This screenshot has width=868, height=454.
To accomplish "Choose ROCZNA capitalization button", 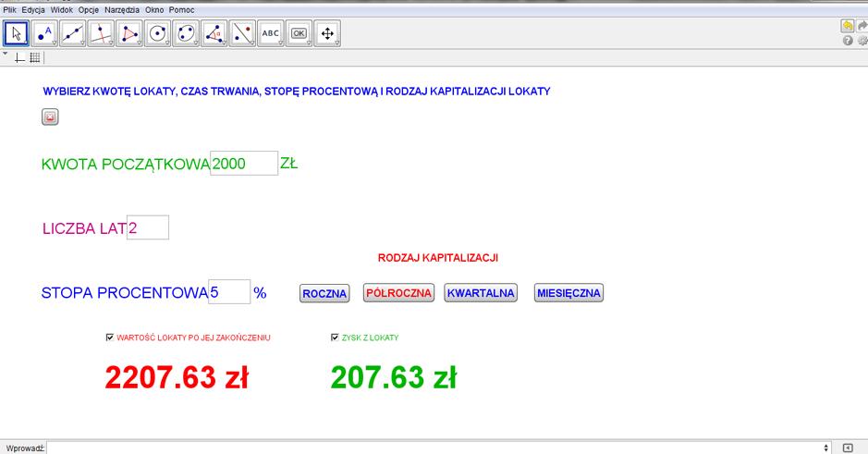I will coord(324,293).
